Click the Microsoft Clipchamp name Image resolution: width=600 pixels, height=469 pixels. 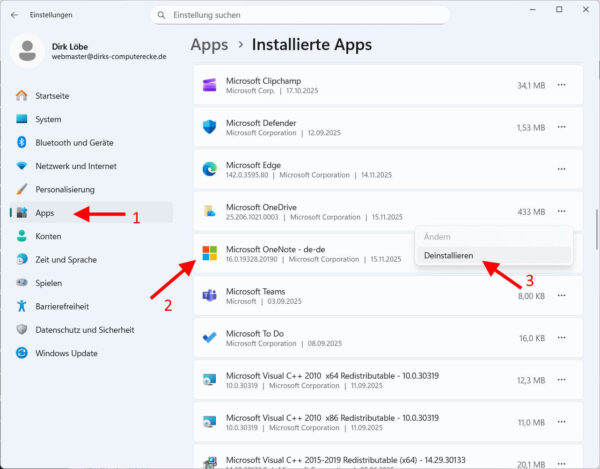pyautogui.click(x=263, y=81)
